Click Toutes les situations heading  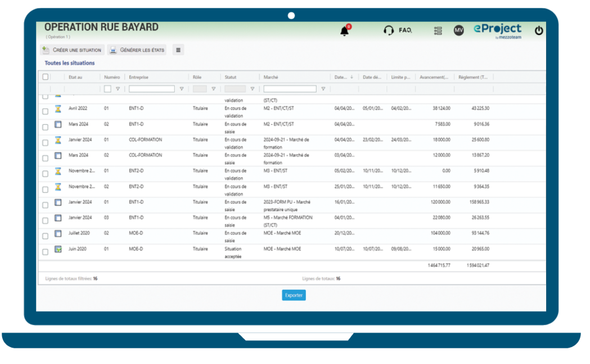70,63
